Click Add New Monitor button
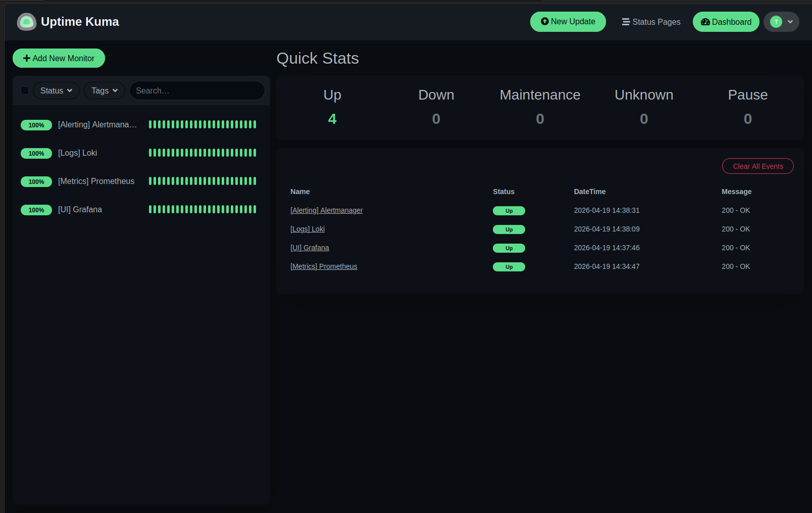This screenshot has width=812, height=513. [x=59, y=58]
